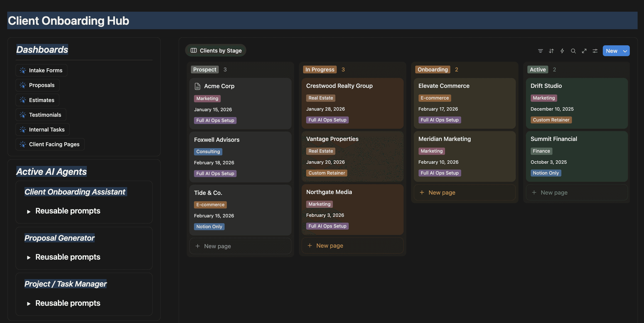Click the spark icon beside Testimonials
The height and width of the screenshot is (323, 644).
click(x=23, y=115)
